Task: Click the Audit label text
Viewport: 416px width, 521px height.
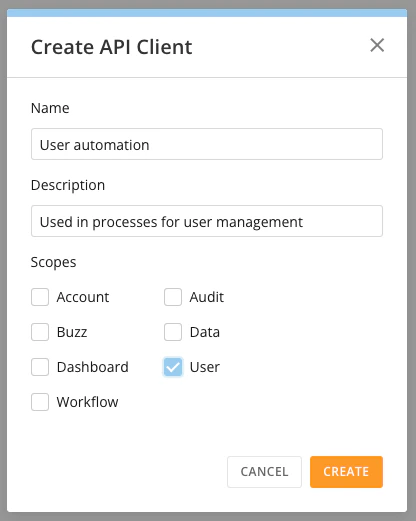Action: [x=207, y=297]
